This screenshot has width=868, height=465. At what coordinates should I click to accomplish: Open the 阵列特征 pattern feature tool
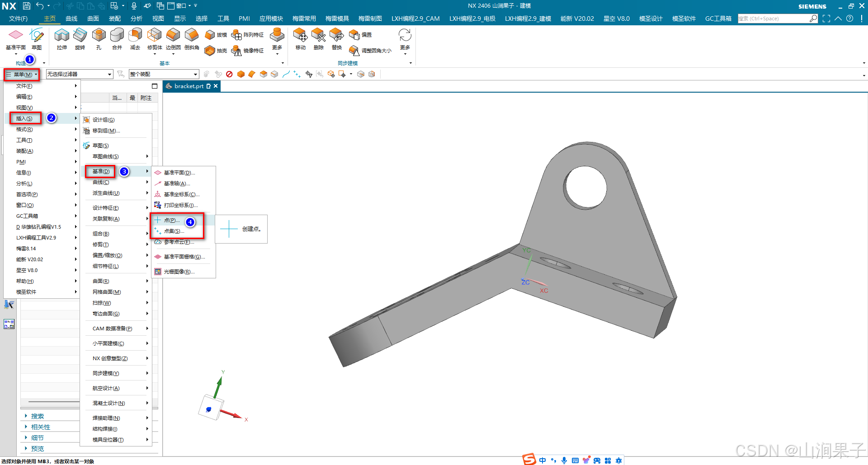coord(247,35)
